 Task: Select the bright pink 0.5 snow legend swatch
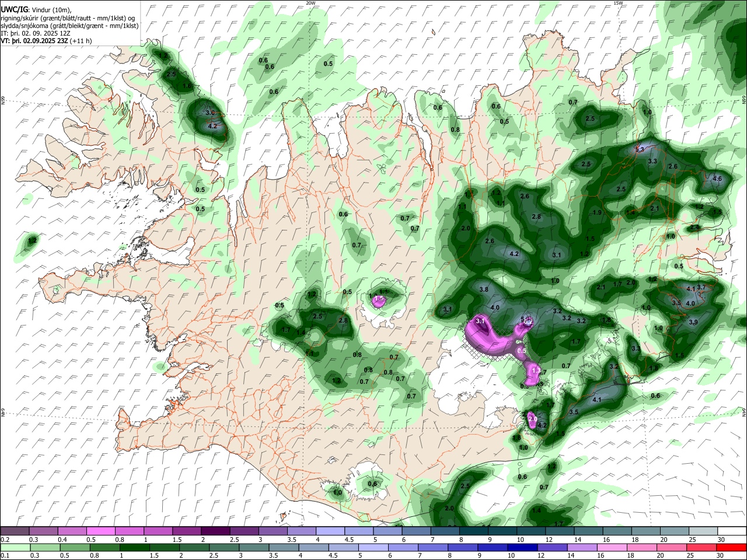tap(100, 531)
